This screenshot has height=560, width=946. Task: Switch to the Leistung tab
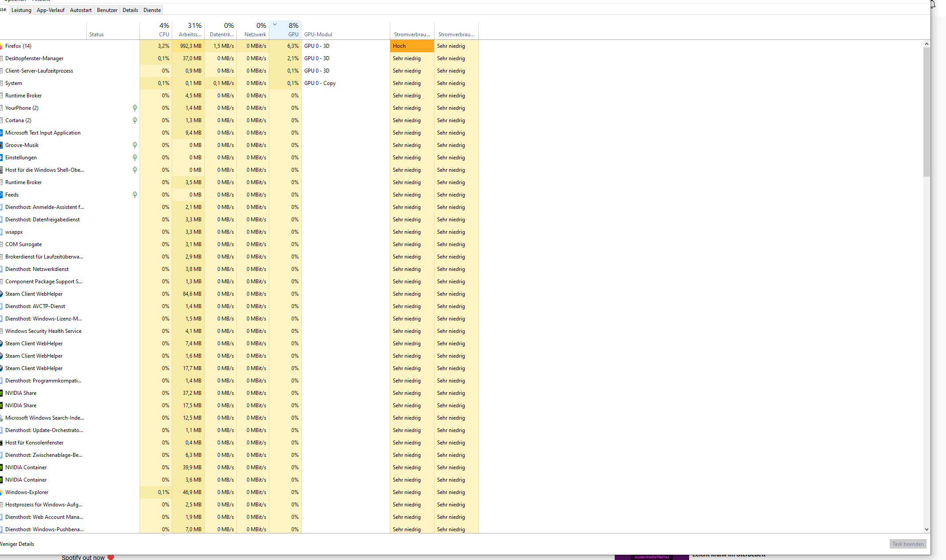coord(21,10)
